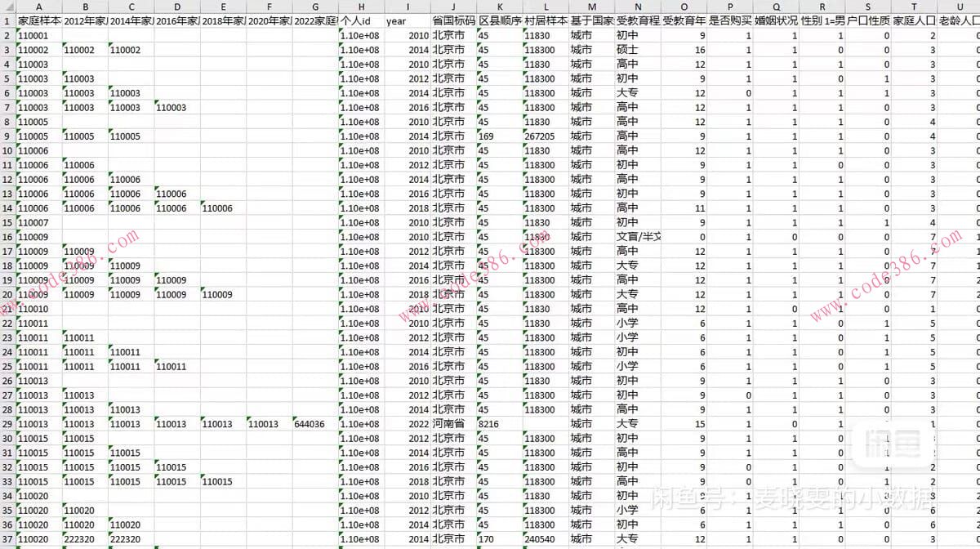Click the '老龄人口' header cell
This screenshot has height=549, width=980.
point(959,20)
